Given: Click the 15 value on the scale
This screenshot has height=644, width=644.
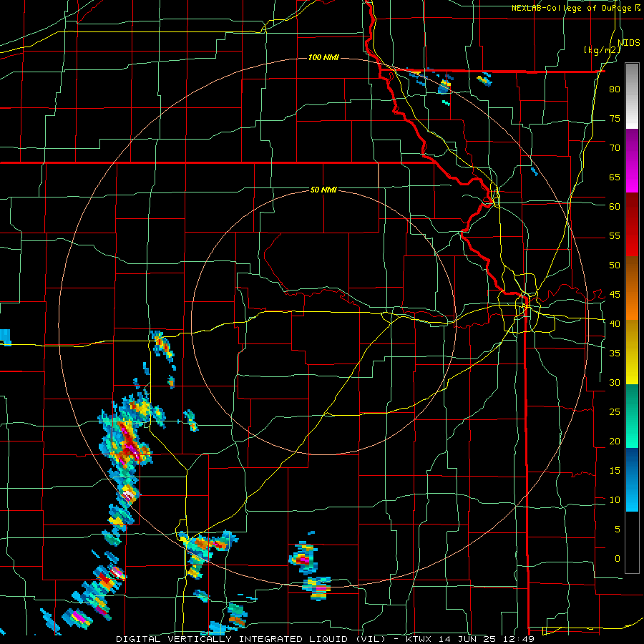Looking at the screenshot, I should (x=615, y=471).
